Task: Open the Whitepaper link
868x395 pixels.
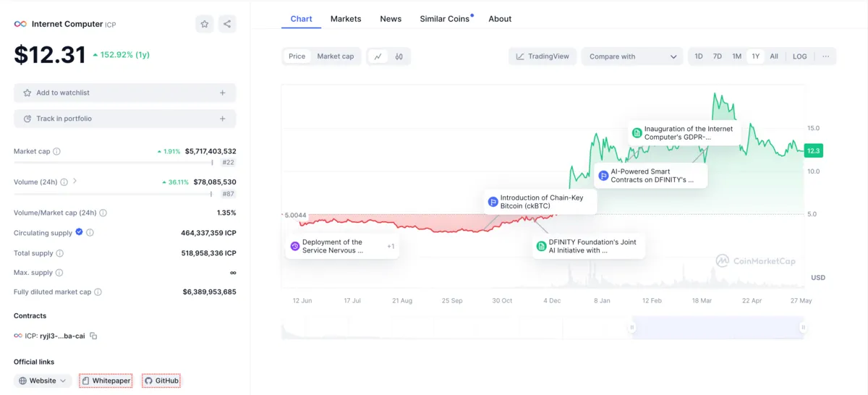Action: pos(106,381)
